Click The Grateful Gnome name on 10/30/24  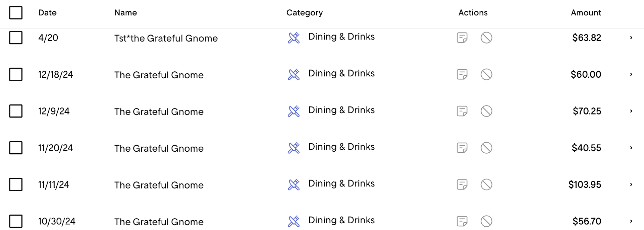tap(159, 222)
